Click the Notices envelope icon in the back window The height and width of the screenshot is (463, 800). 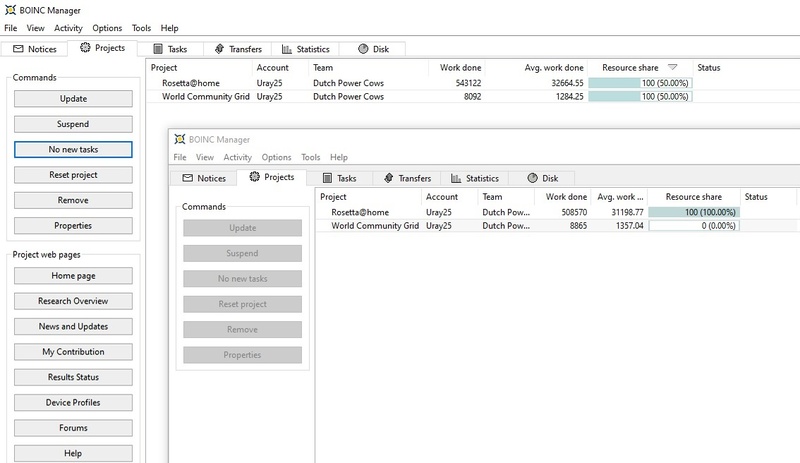pos(18,49)
